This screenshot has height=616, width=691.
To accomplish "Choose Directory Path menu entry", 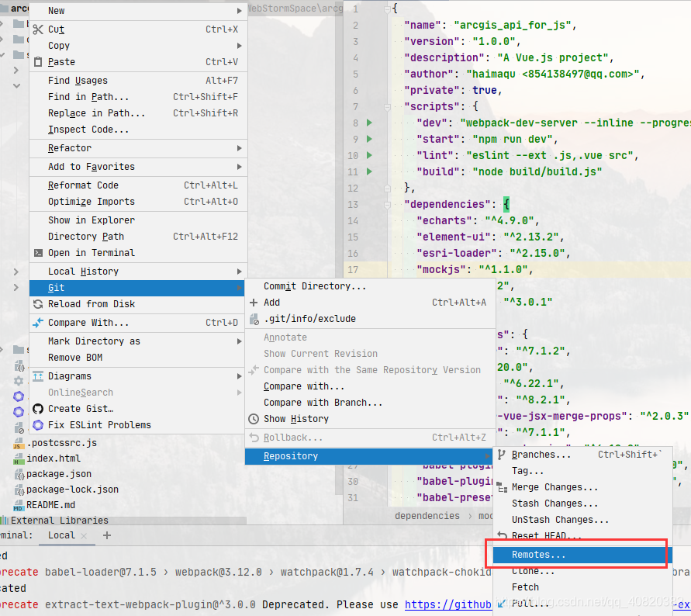I will tap(138, 237).
